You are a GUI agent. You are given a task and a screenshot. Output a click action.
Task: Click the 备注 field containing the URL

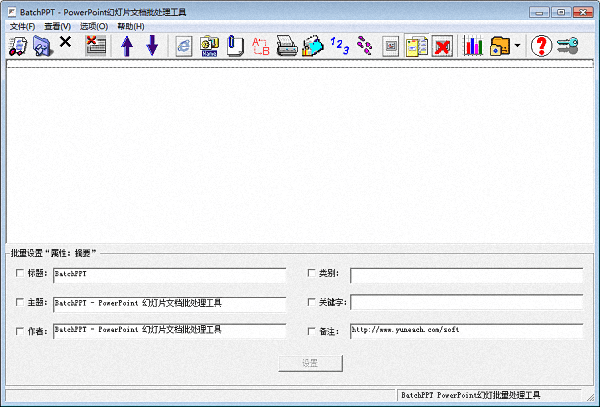pos(466,331)
